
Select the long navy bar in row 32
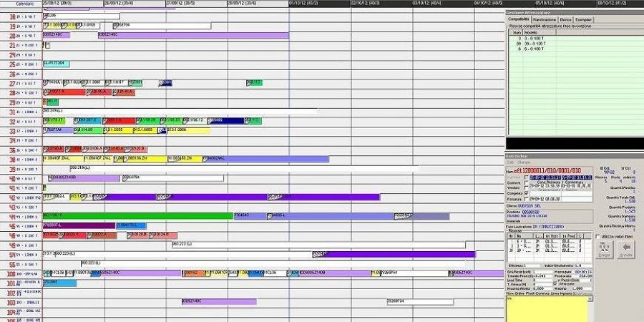click(x=226, y=121)
